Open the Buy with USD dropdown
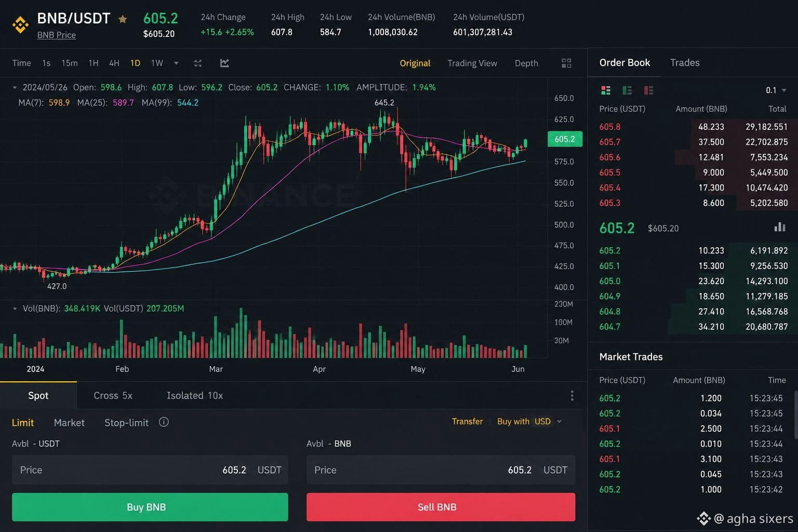The image size is (798, 532). 529,421
